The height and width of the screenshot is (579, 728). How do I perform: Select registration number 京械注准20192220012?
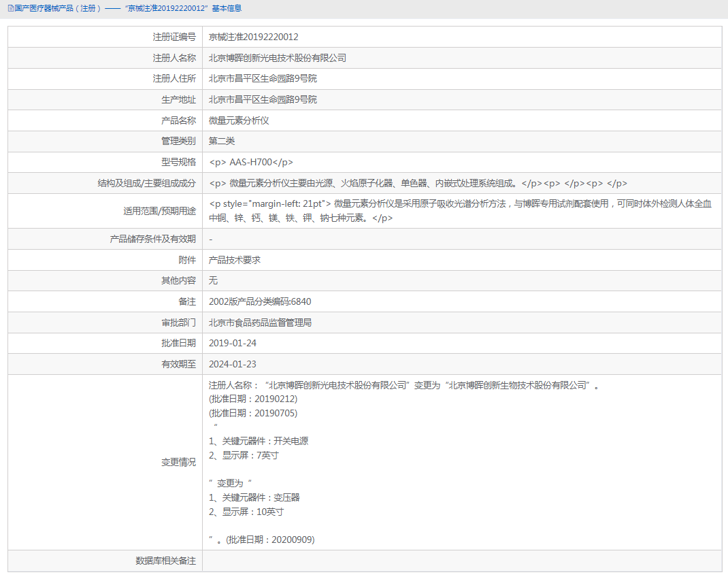click(254, 37)
